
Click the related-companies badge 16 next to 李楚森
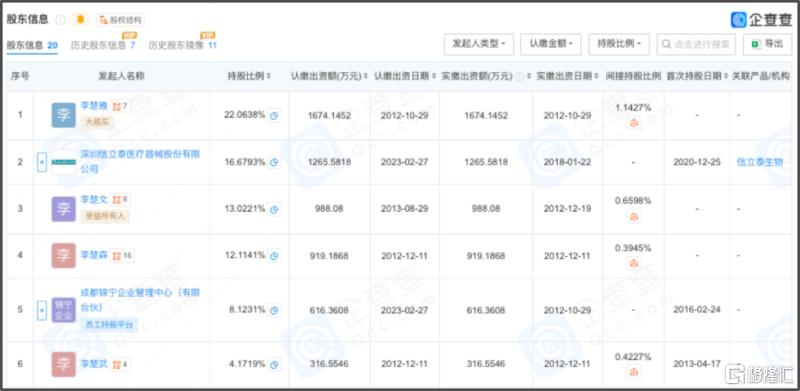tap(123, 256)
